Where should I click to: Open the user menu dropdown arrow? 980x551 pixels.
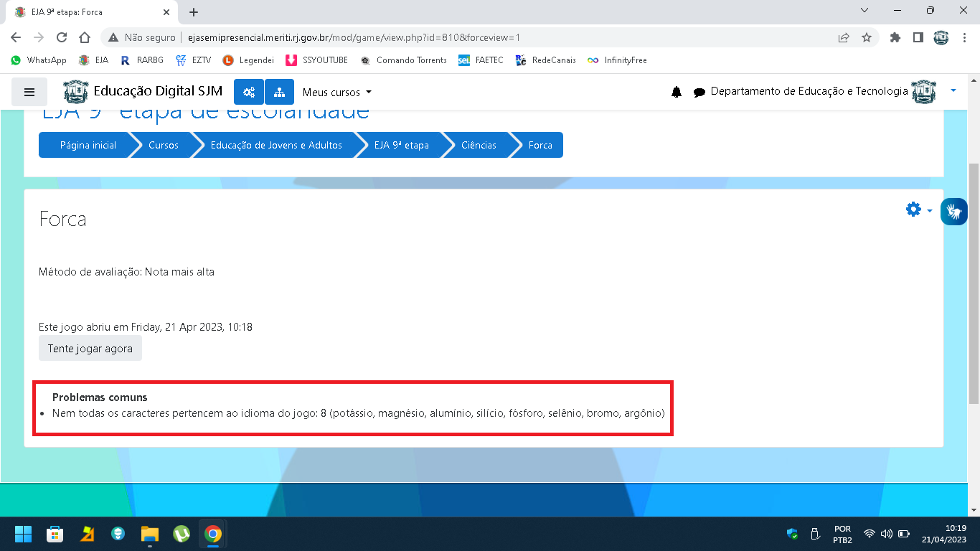point(953,91)
